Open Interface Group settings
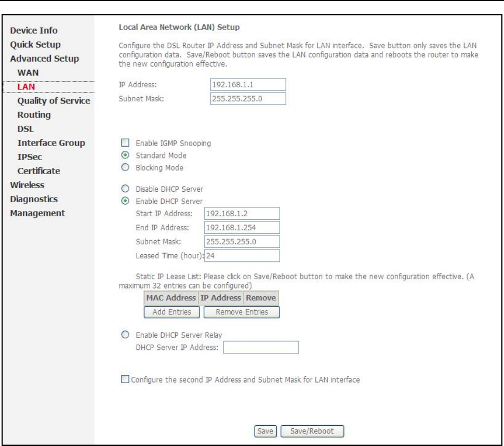This screenshot has height=446, width=504. pos(51,143)
